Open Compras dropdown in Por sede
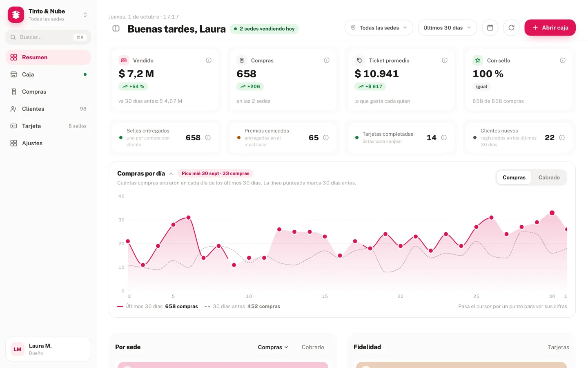The width and height of the screenshot is (588, 368). [x=273, y=347]
